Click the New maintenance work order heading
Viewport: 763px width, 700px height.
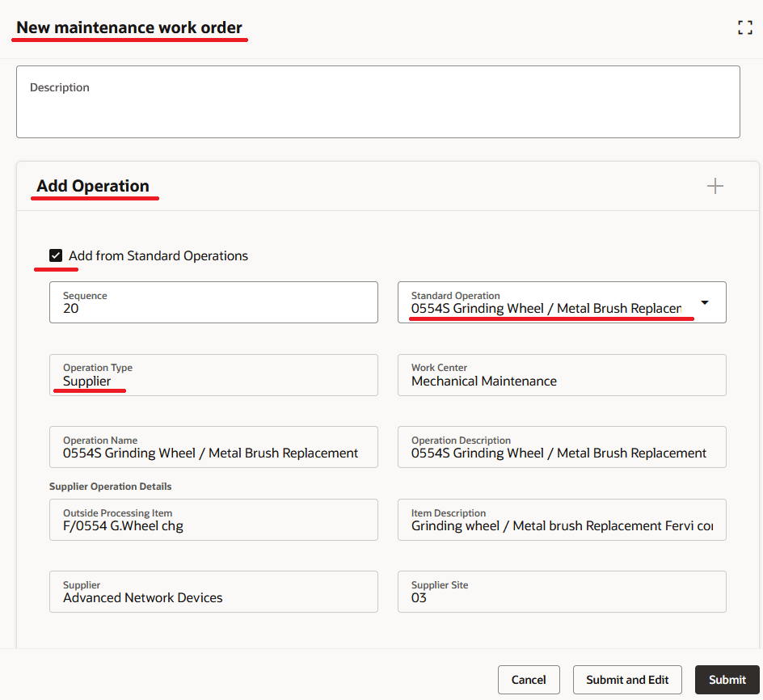(x=129, y=27)
